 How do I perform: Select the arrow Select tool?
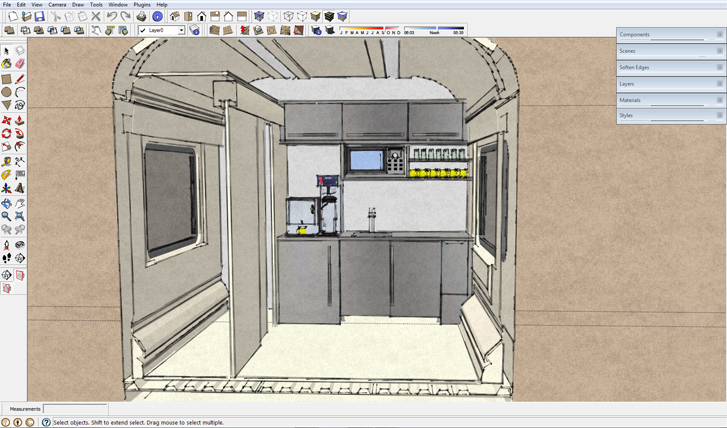click(x=6, y=51)
